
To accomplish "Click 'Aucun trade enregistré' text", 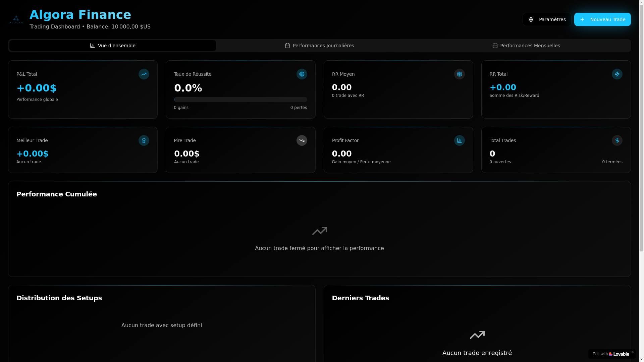I will [477, 353].
